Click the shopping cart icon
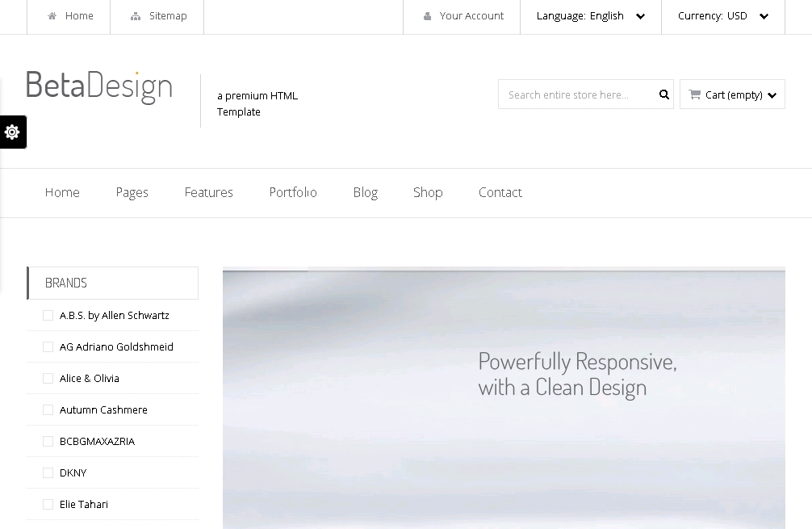 pos(694,94)
